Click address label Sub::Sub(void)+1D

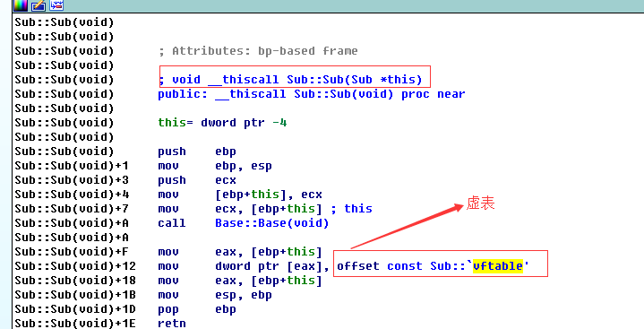75,309
